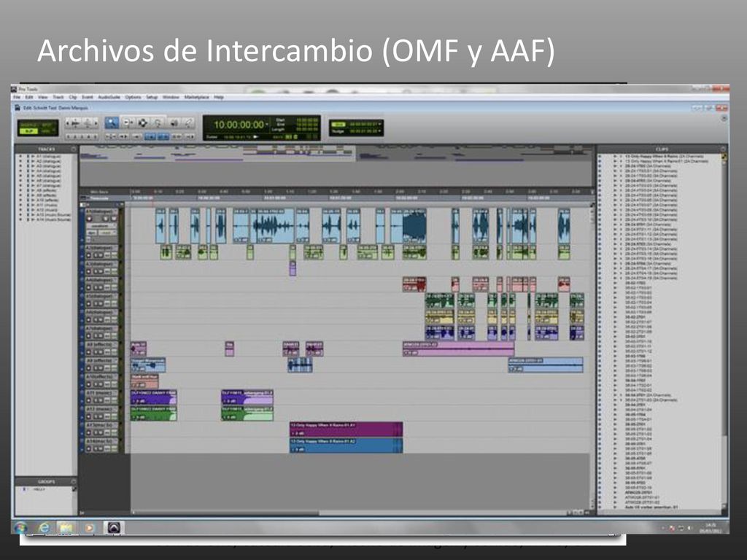Open the Setup menu
Viewport: 747px width, 560px height.
click(x=152, y=97)
